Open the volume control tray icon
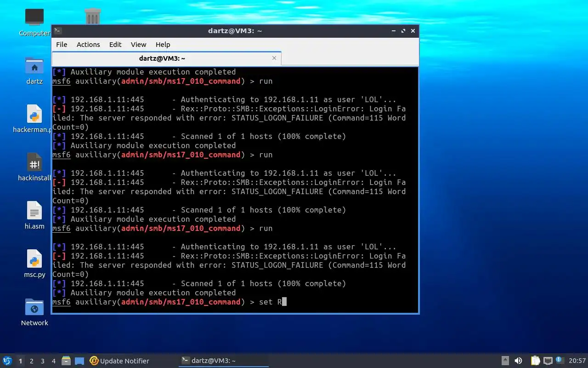This screenshot has height=368, width=588. [x=518, y=361]
